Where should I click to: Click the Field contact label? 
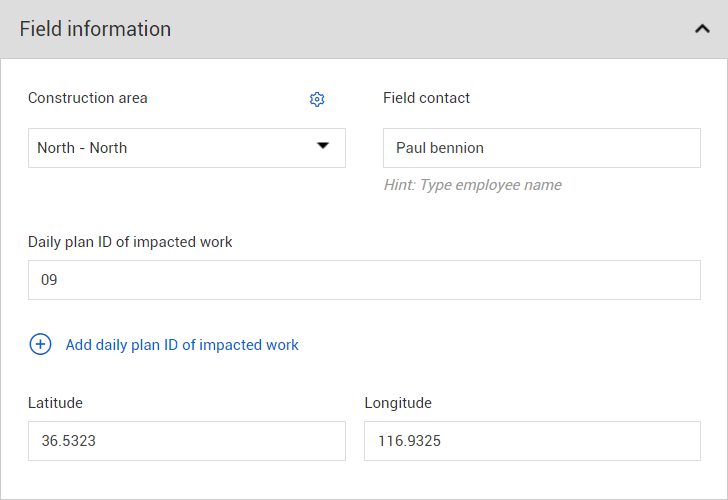point(426,98)
